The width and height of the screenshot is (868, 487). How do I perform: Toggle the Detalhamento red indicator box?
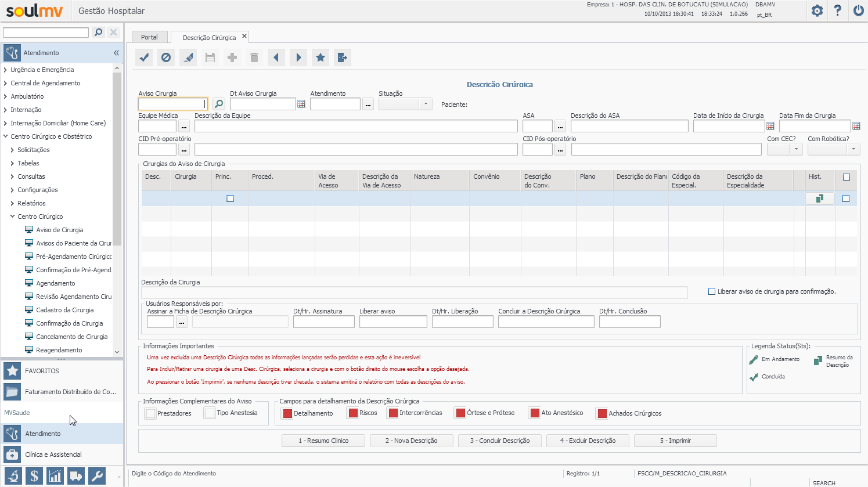pyautogui.click(x=287, y=413)
